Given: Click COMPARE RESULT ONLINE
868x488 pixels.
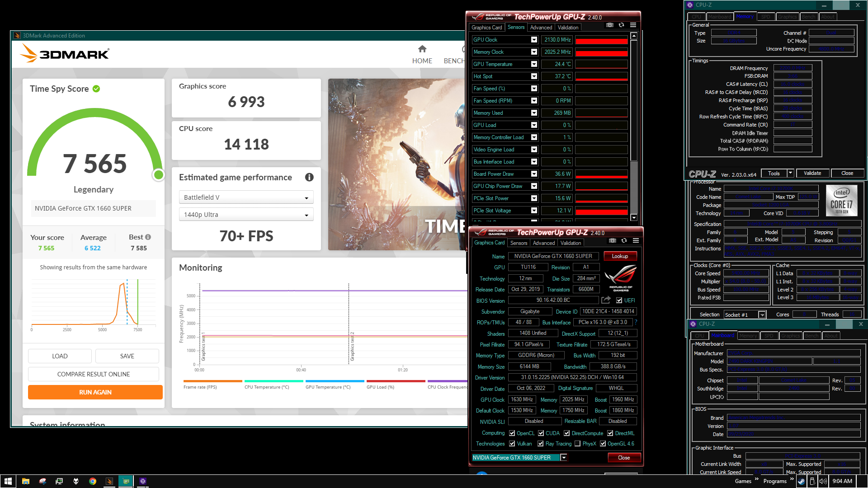Looking at the screenshot, I should 94,374.
